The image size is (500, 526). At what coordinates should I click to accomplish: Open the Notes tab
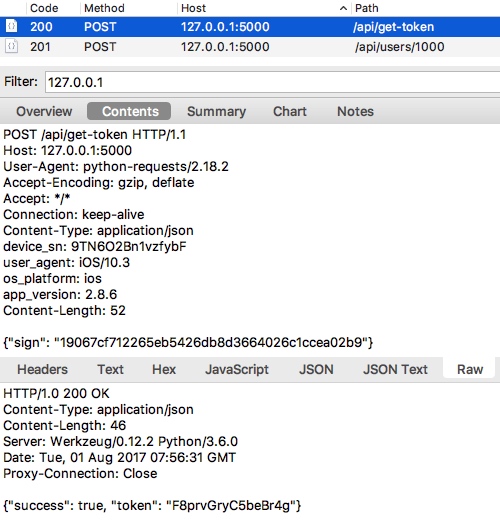(x=355, y=111)
